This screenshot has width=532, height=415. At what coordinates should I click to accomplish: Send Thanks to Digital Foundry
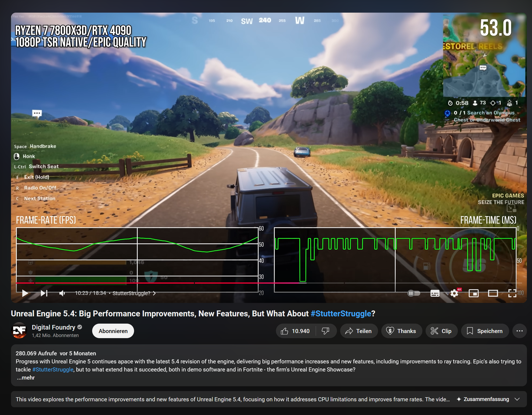tap(401, 331)
